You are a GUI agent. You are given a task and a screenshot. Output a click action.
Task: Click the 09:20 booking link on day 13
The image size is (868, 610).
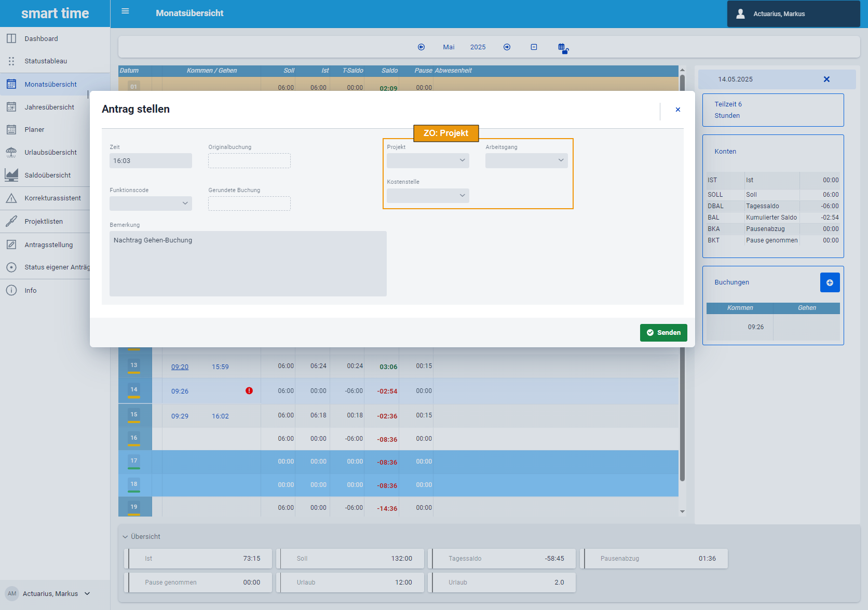pyautogui.click(x=180, y=367)
